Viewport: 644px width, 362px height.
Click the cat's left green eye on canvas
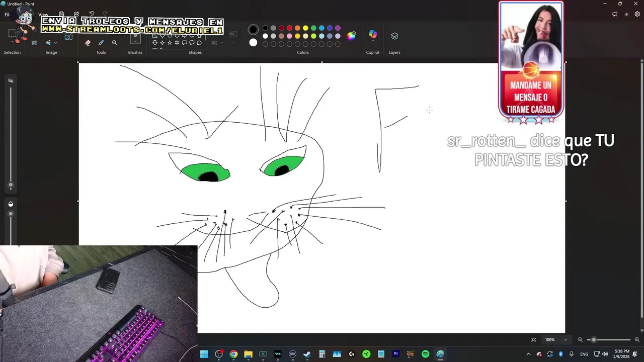point(205,172)
